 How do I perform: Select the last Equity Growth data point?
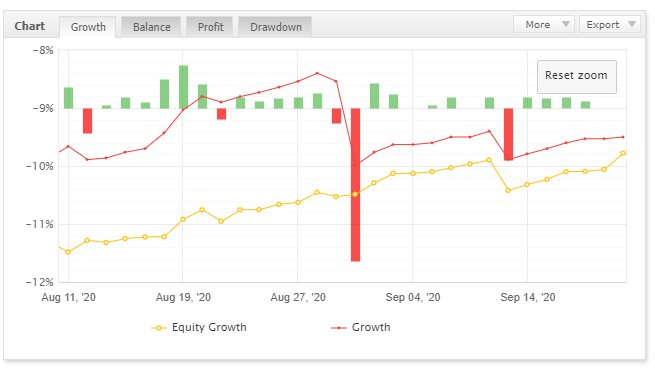point(623,153)
